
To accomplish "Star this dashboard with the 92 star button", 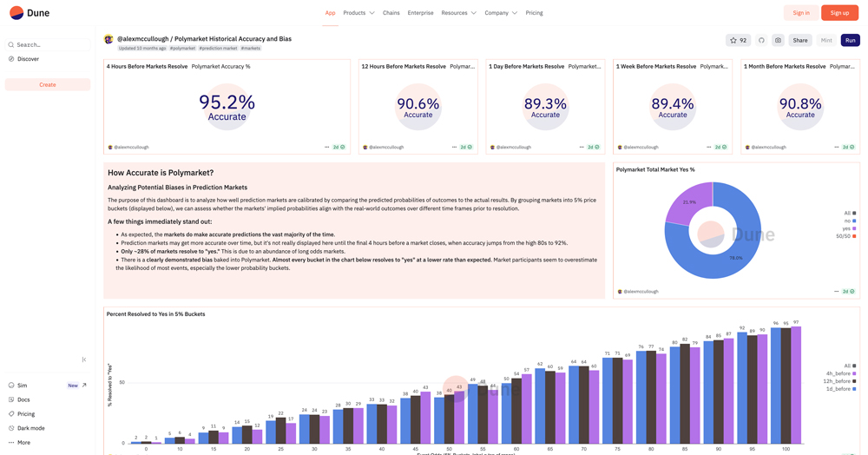I will tap(739, 40).
